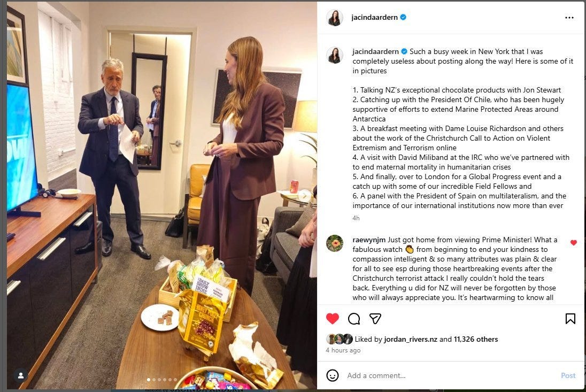586x392 pixels.
Task: Toggle like on raewynjm's comment heart
Action: point(573,242)
